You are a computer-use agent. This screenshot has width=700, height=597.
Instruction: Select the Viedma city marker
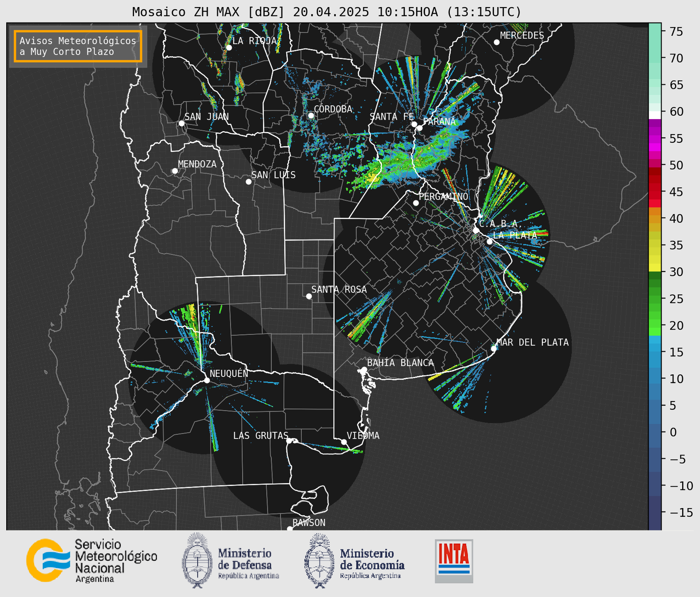[x=344, y=442]
